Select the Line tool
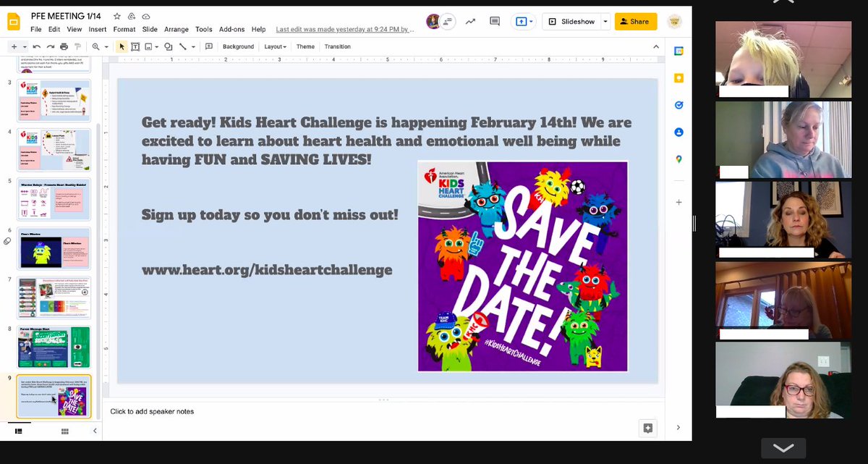 pos(183,46)
